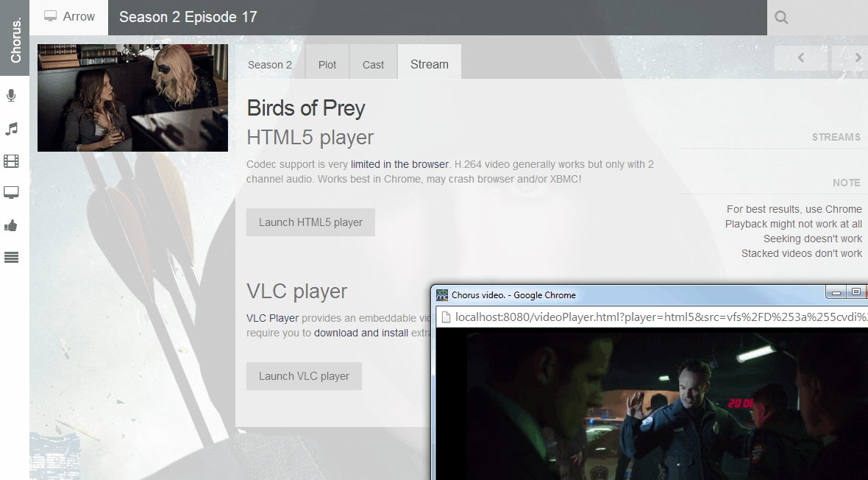Screen dimensions: 868x480
Task: Launch the HTML5 player
Action: (x=310, y=222)
